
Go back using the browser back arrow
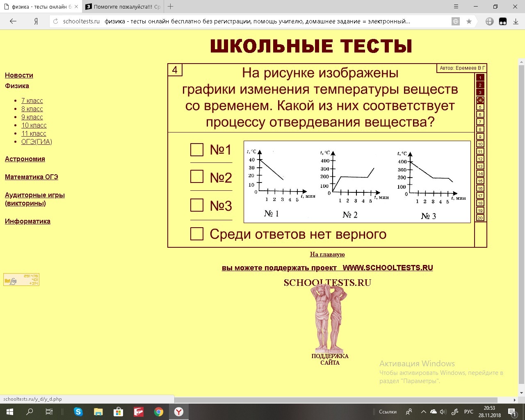coord(13,21)
